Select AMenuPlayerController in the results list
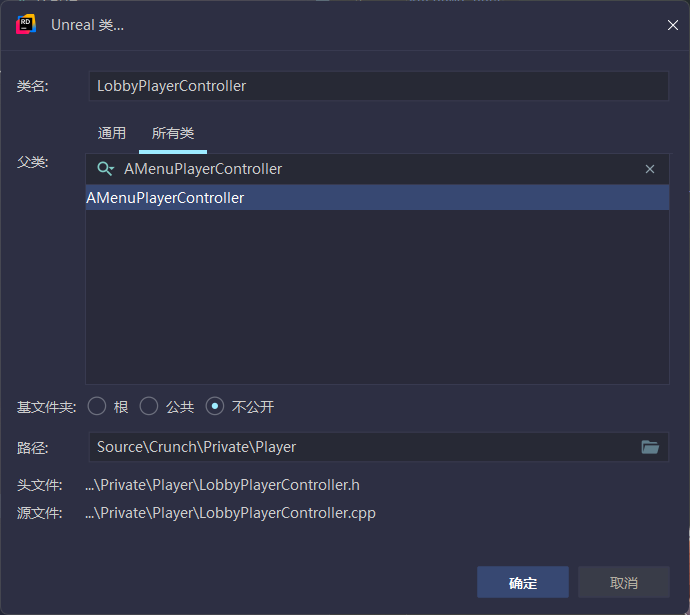 click(378, 198)
